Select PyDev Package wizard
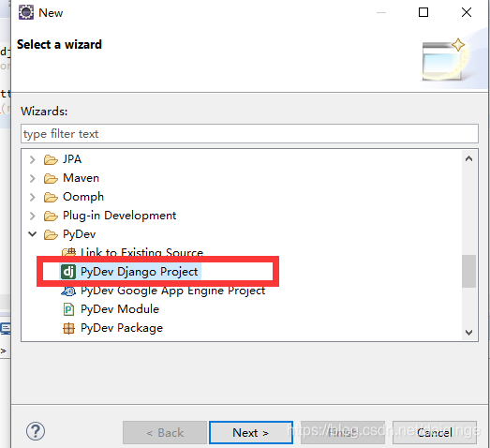The image size is (490, 448). 122,328
